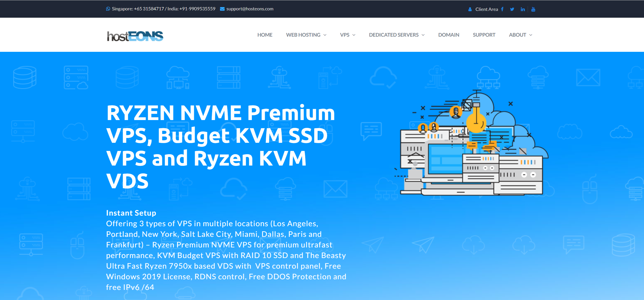Click the Instant Setup subheading

[131, 213]
